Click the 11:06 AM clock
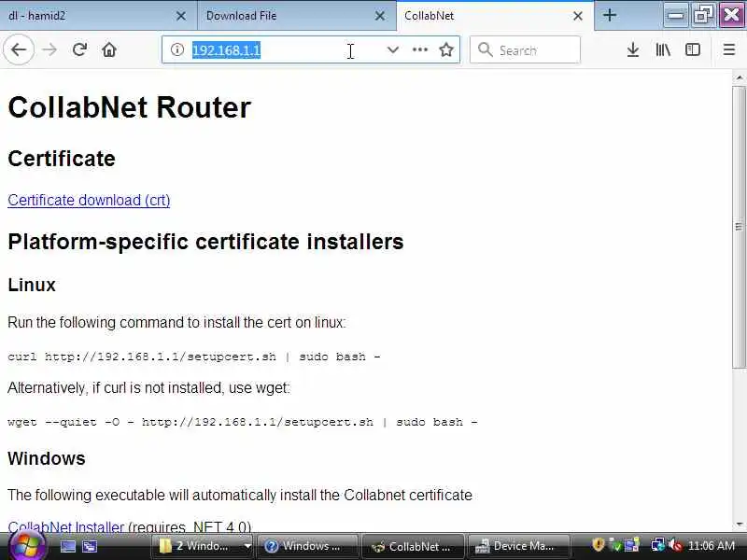 (x=712, y=545)
